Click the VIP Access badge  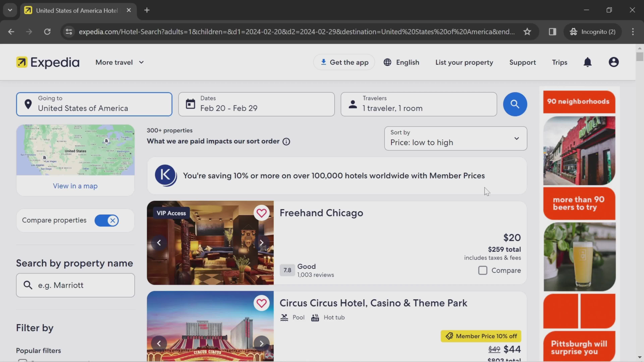point(171,213)
